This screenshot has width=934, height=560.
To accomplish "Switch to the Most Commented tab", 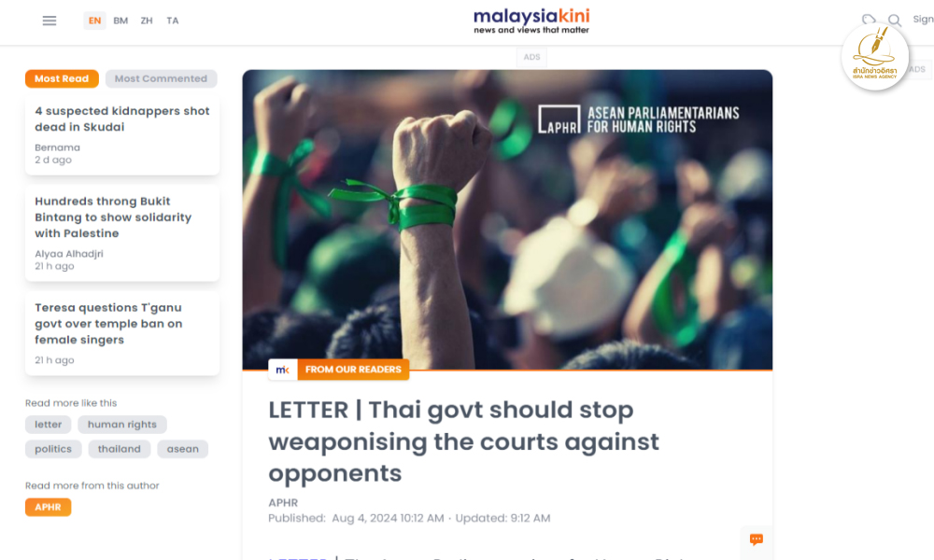I will (161, 78).
